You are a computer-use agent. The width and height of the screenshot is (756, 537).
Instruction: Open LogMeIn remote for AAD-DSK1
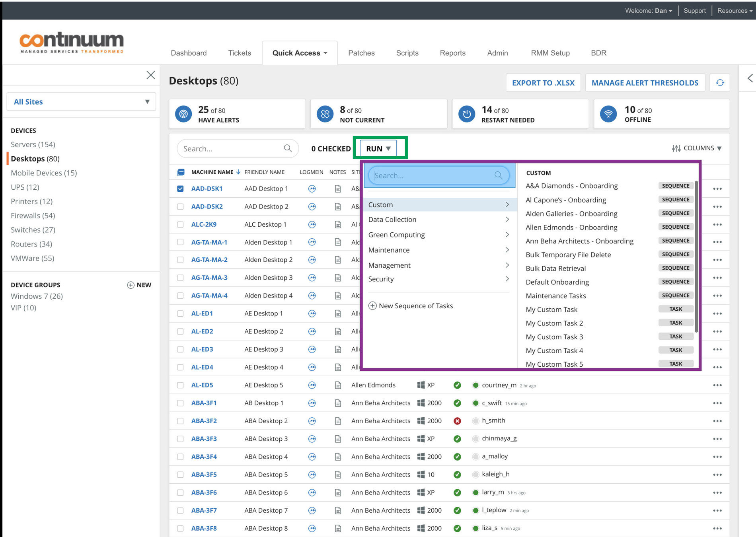[x=312, y=189]
